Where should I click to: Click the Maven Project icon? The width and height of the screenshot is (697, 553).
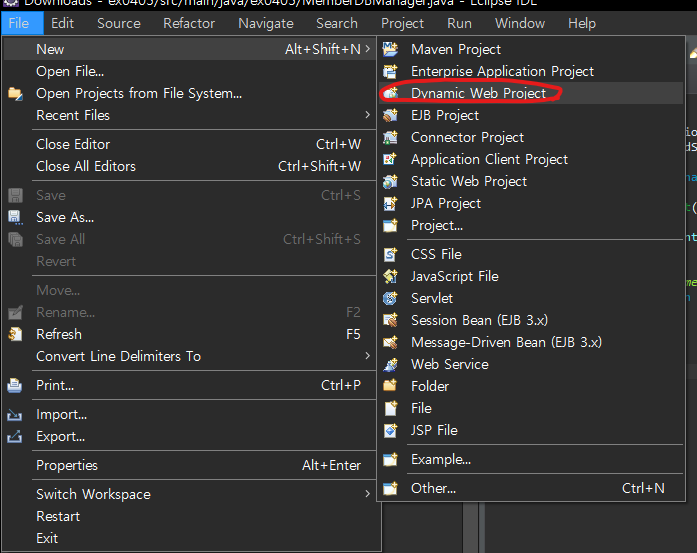(x=390, y=49)
